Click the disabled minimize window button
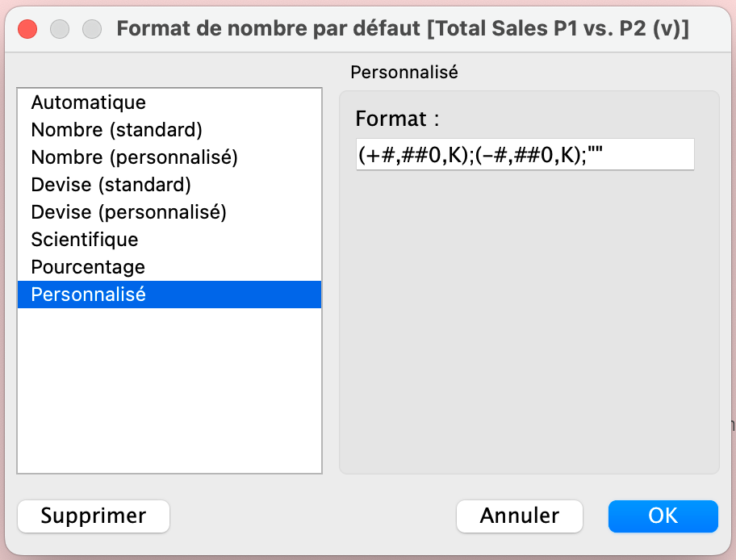Image resolution: width=736 pixels, height=560 pixels. point(60,29)
